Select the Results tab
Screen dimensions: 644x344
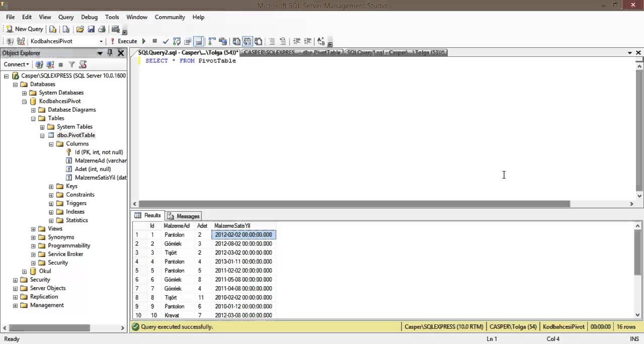148,215
